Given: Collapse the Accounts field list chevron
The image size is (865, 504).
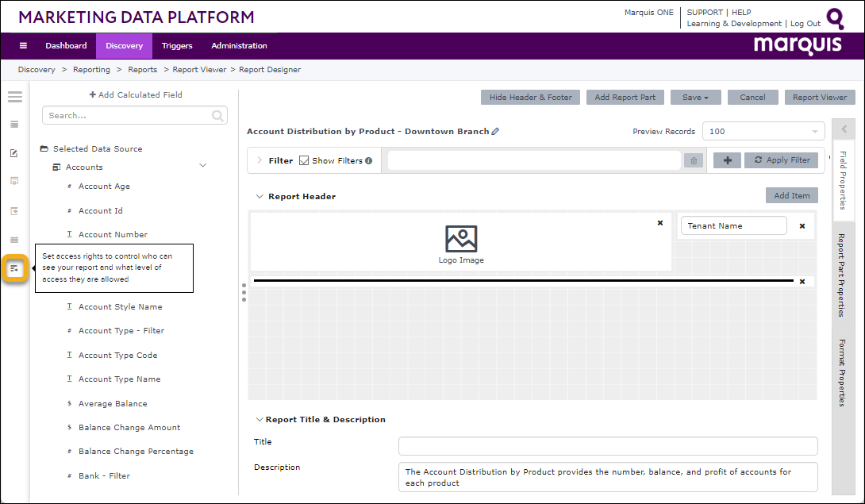Looking at the screenshot, I should [x=203, y=166].
